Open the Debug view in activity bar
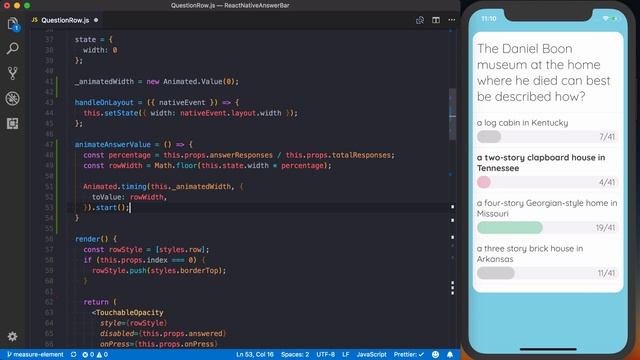 point(13,98)
